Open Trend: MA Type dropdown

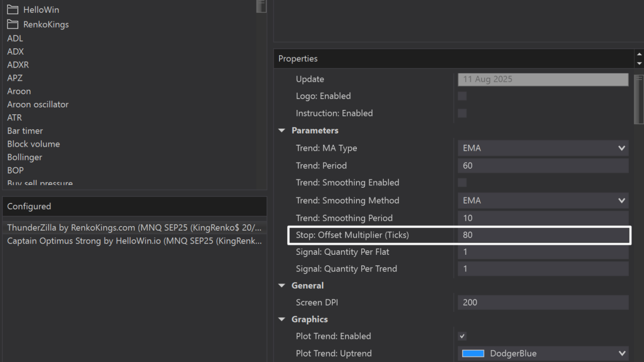coord(621,148)
